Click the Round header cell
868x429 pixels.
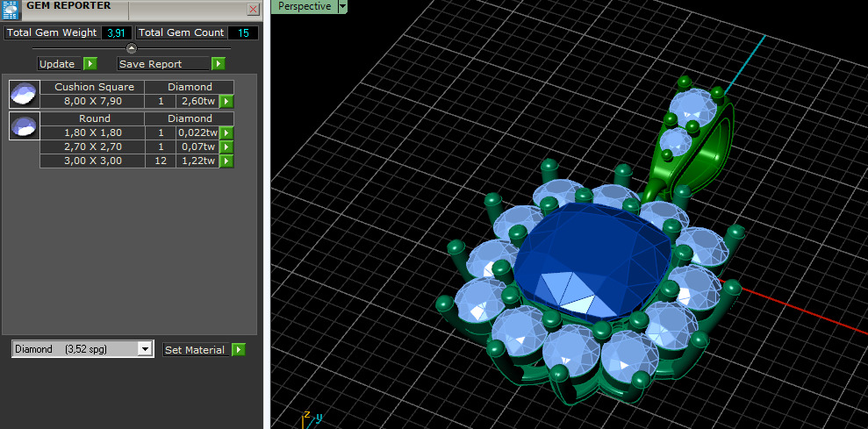(92, 118)
